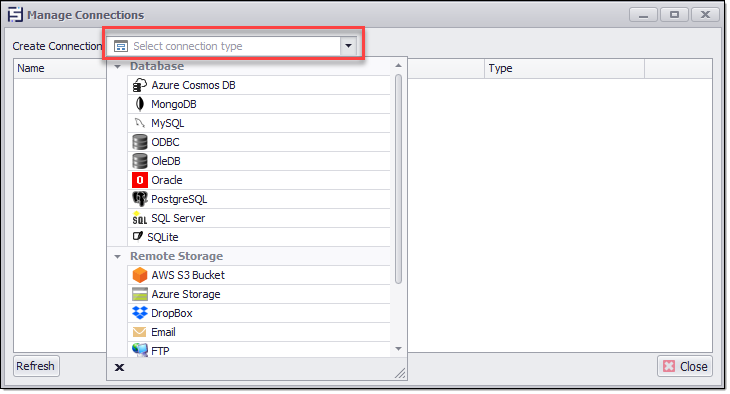This screenshot has width=730, height=394.
Task: Collapse the Remote Storage group
Action: pos(117,257)
